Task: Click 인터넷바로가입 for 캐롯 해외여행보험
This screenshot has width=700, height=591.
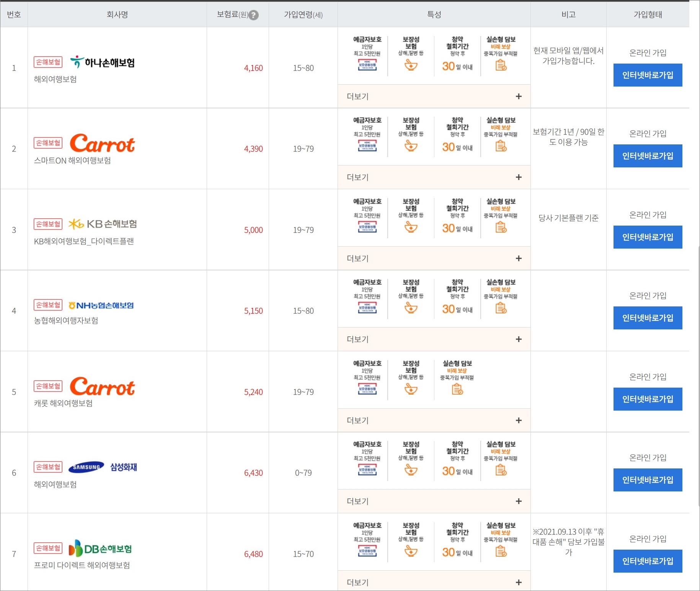Action: pos(648,399)
